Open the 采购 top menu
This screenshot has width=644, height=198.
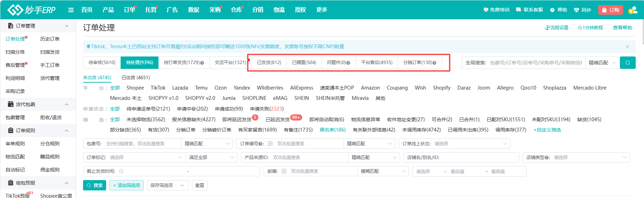pos(215,10)
